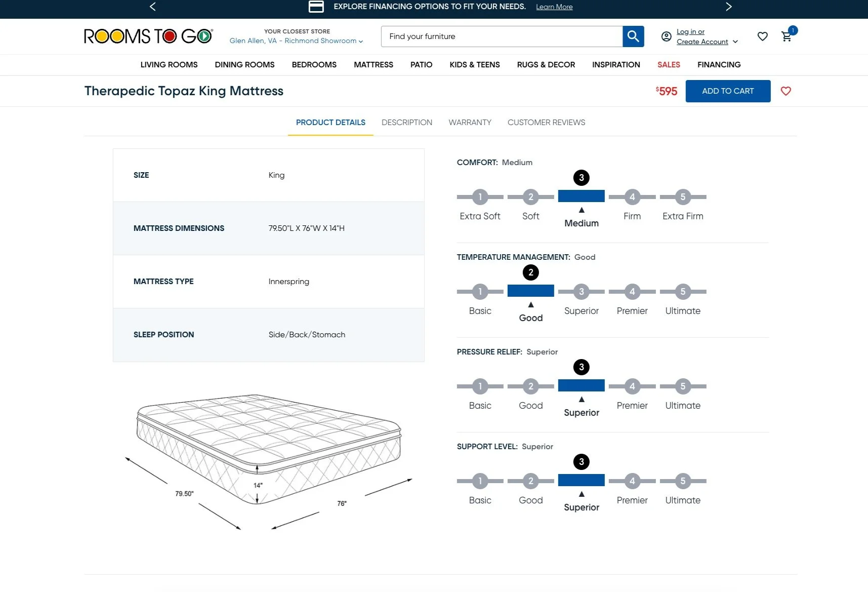This screenshot has width=868, height=592.
Task: Click comfort level 4 Firm marker
Action: coord(632,197)
